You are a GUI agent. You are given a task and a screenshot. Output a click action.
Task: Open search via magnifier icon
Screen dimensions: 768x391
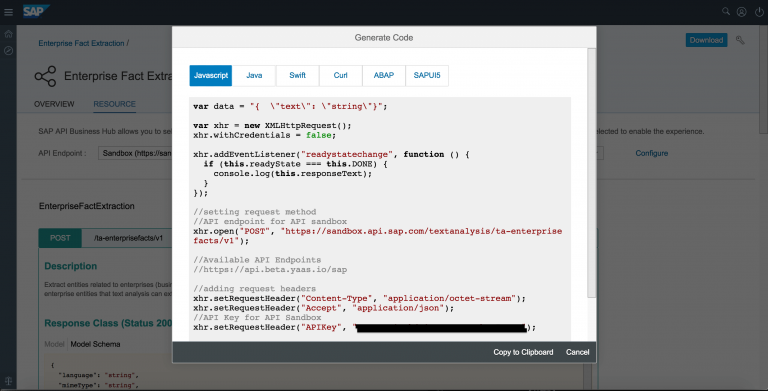[725, 11]
